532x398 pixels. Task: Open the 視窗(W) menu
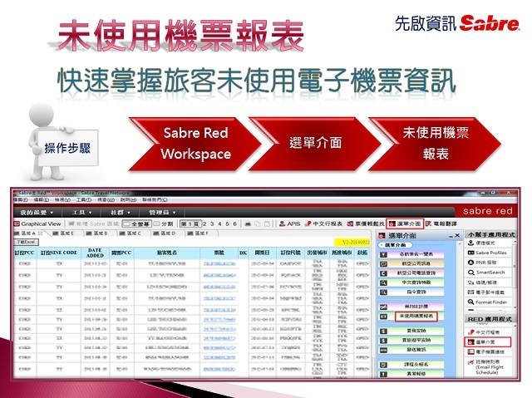106,200
